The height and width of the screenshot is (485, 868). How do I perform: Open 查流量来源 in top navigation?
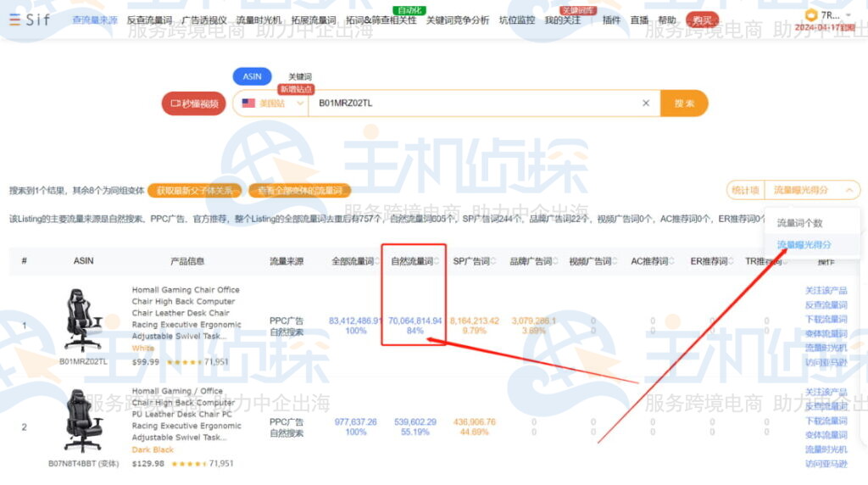[95, 20]
